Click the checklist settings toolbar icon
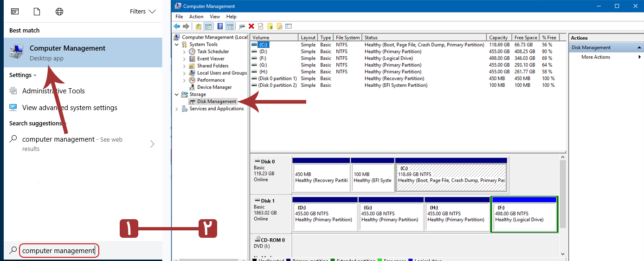Screen dimensions: 644x261 [289, 26]
